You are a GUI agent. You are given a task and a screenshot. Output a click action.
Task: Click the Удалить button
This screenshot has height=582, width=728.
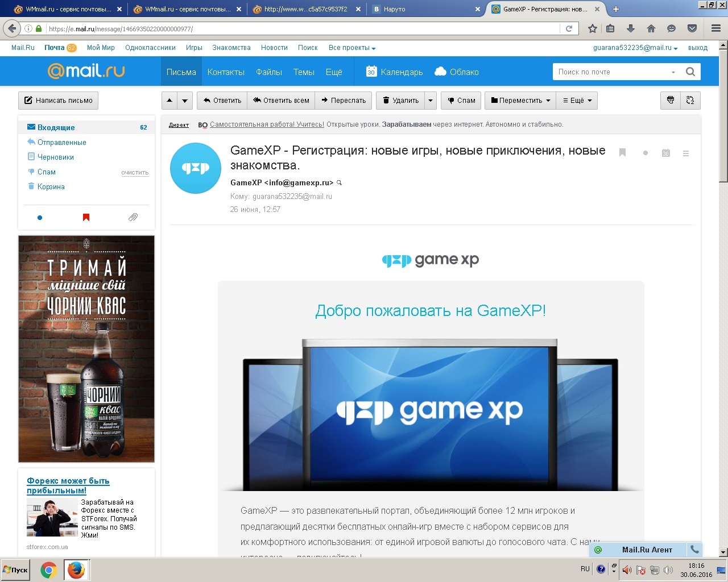tap(400, 101)
